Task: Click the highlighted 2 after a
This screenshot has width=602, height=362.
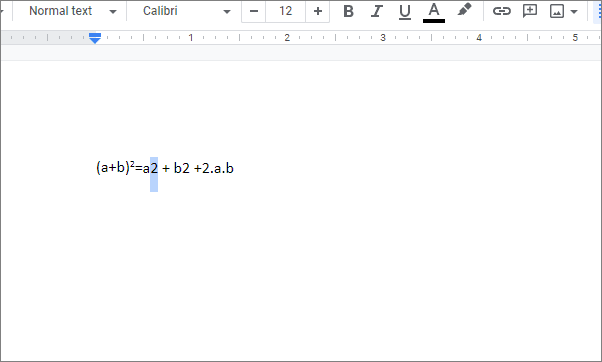Action: pos(154,168)
